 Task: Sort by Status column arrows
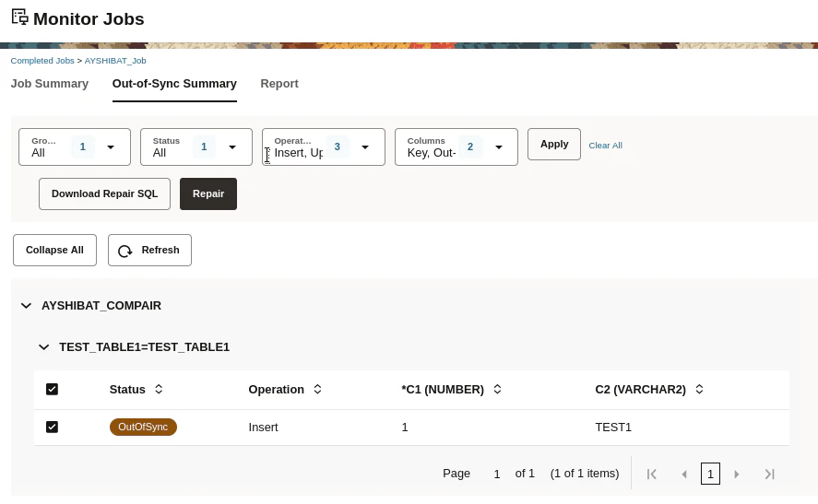(x=159, y=390)
